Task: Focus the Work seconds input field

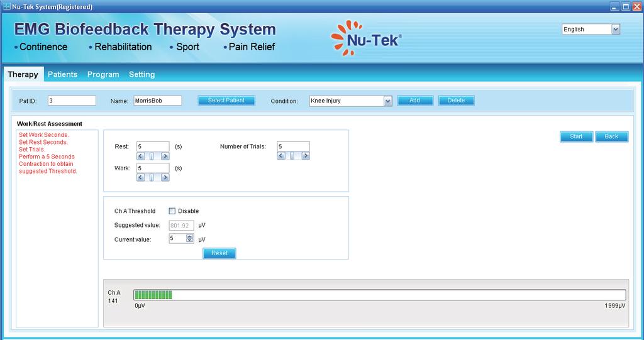Action: pyautogui.click(x=153, y=168)
